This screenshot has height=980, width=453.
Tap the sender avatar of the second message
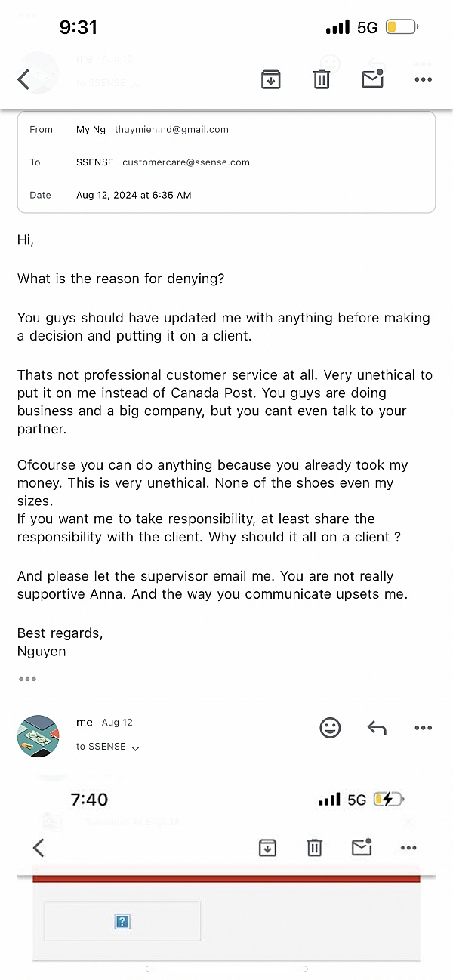click(x=38, y=736)
